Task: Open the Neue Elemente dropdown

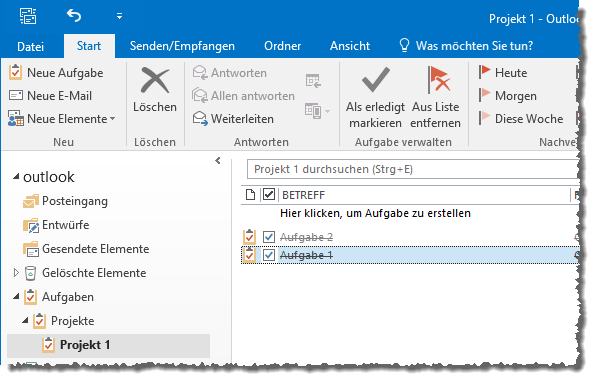Action: [62, 119]
